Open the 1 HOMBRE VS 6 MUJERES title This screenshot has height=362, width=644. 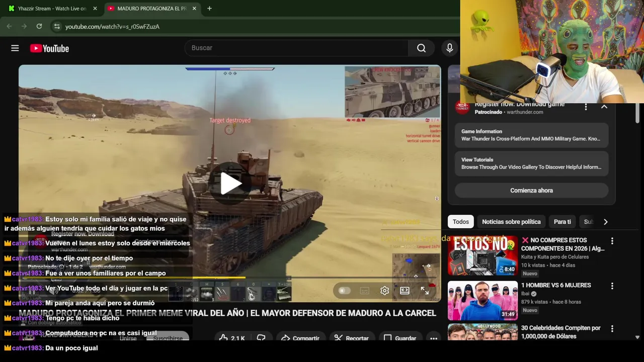(x=556, y=285)
